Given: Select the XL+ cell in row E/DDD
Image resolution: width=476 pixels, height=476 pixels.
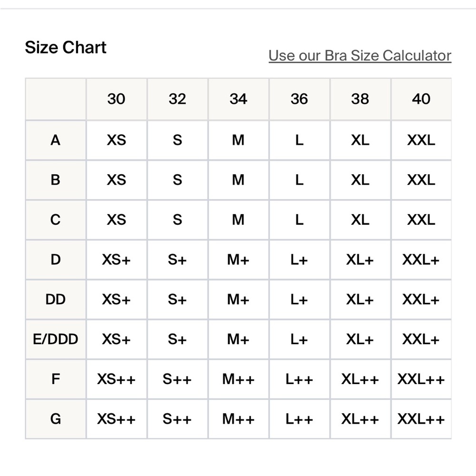Looking at the screenshot, I should (360, 339).
